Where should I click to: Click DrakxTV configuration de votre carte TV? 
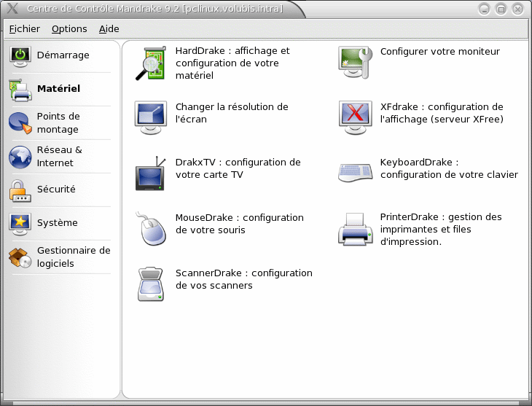pyautogui.click(x=238, y=168)
